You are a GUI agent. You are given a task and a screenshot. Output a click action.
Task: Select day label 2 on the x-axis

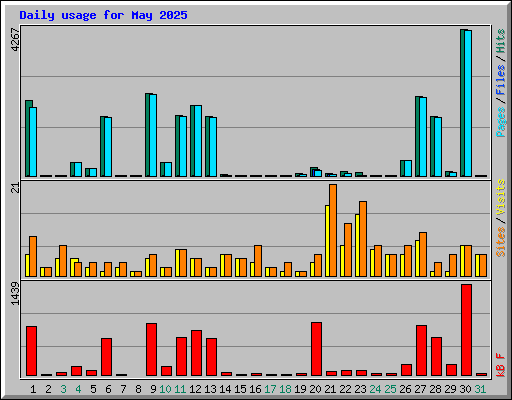click(x=48, y=389)
